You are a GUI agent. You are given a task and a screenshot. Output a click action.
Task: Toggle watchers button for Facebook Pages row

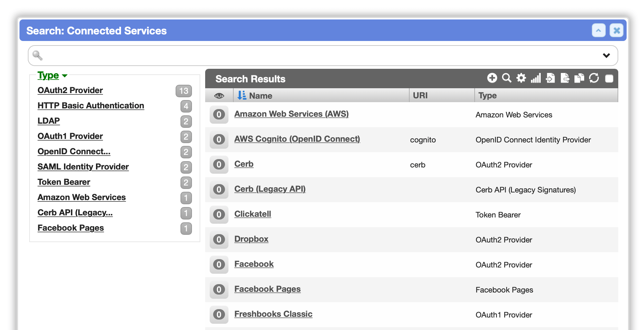[x=219, y=289]
